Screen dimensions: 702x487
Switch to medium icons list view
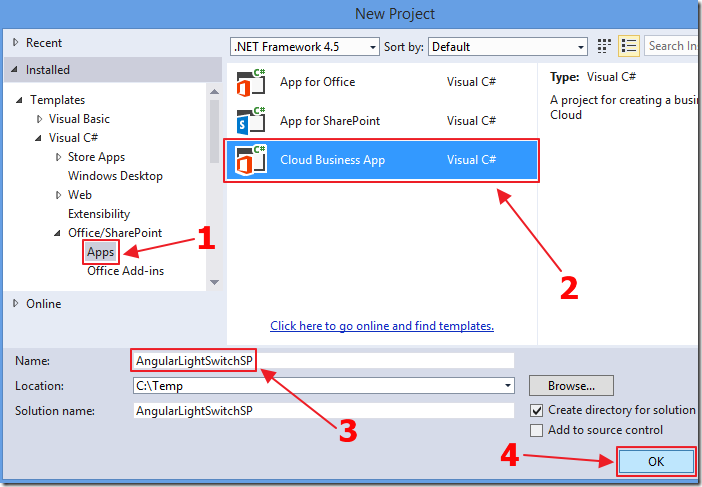click(629, 46)
